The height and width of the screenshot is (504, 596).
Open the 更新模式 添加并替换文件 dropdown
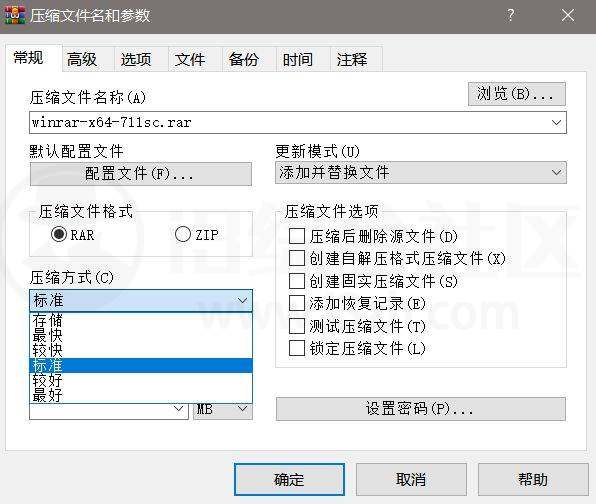coord(421,173)
